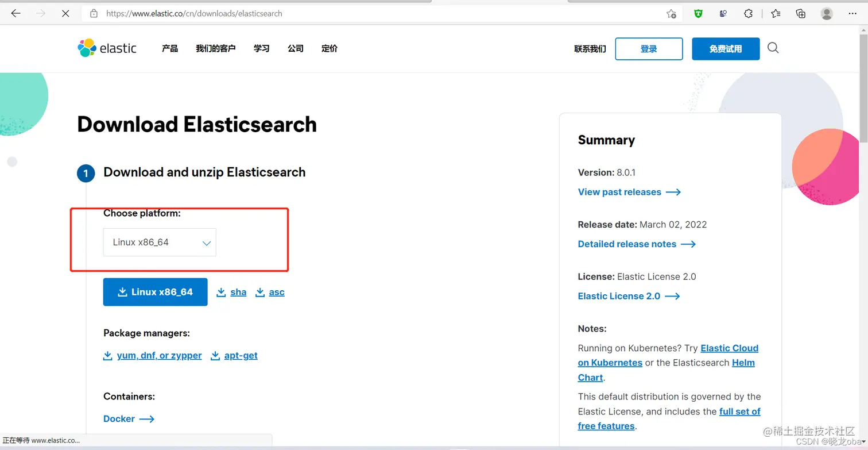Open View past releases link
868x450 pixels.
619,192
